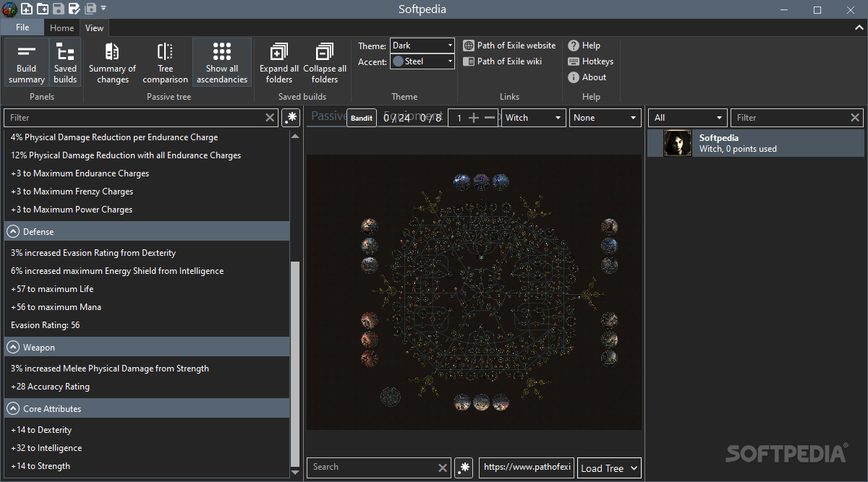Switch to the Home ribbon tab
The image size is (868, 482).
tap(61, 27)
